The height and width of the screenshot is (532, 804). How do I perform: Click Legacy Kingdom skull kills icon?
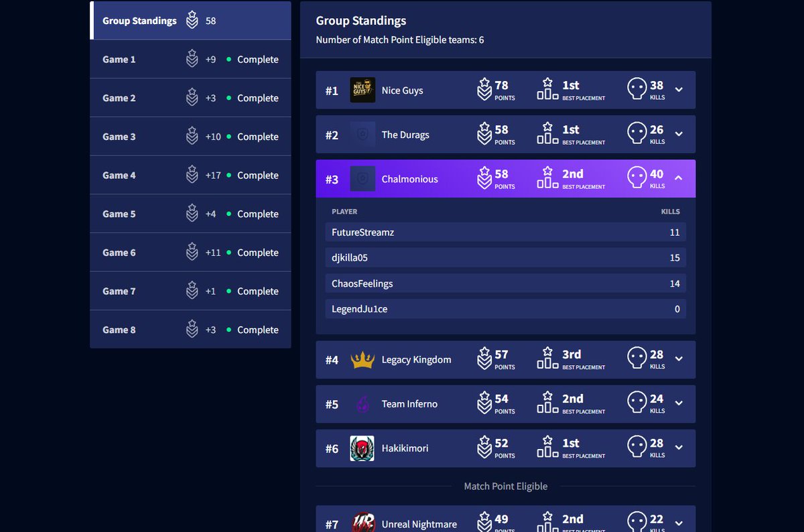coord(636,358)
